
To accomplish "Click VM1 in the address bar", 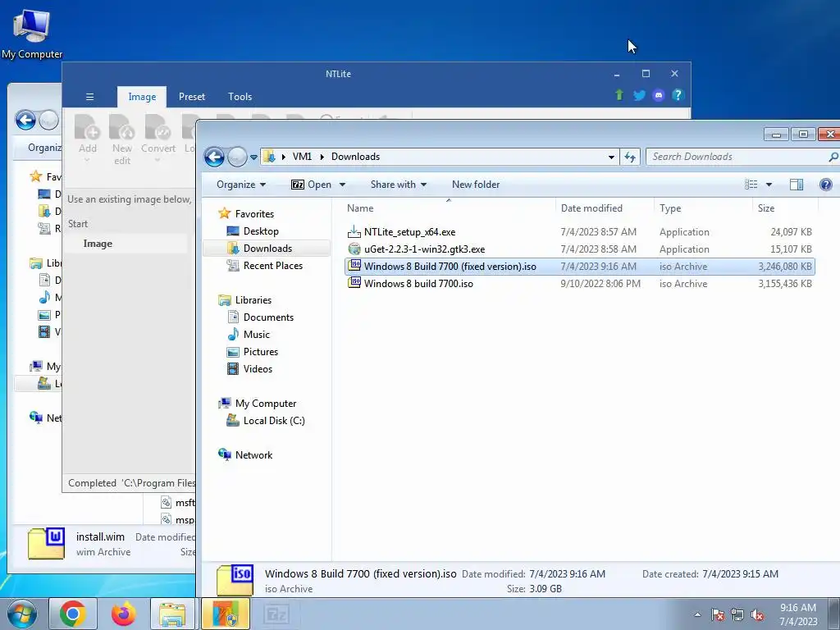I will 302,157.
